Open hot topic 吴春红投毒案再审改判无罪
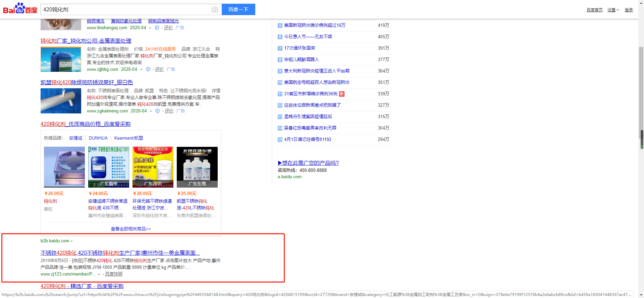The image size is (644, 298). click(x=310, y=128)
